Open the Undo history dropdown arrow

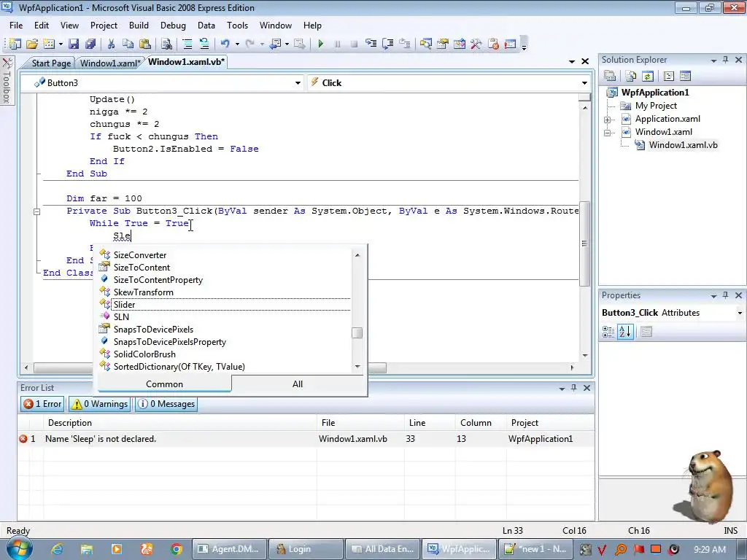click(237, 44)
